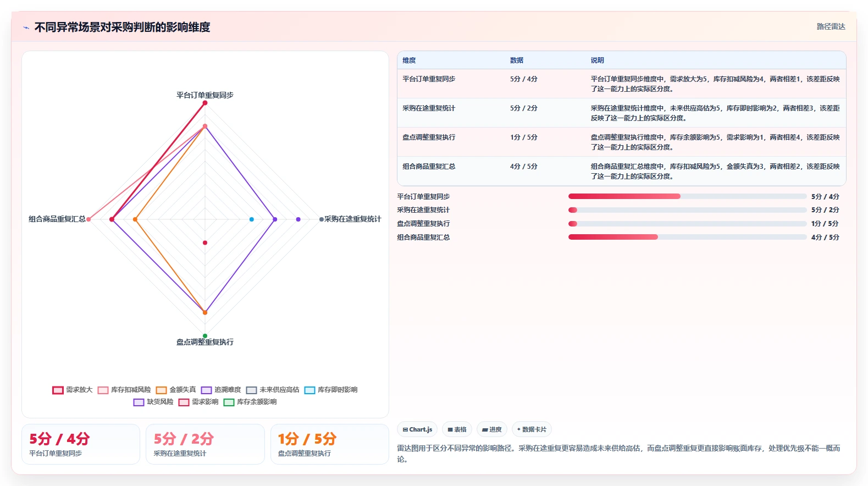
Task: Click the 说明 table column header
Action: (x=598, y=60)
